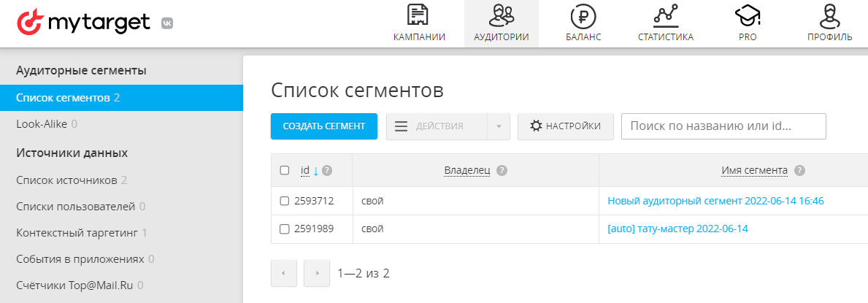Image resolution: width=868 pixels, height=303 pixels.
Task: Click the Список сегментов page heading
Action: click(358, 91)
